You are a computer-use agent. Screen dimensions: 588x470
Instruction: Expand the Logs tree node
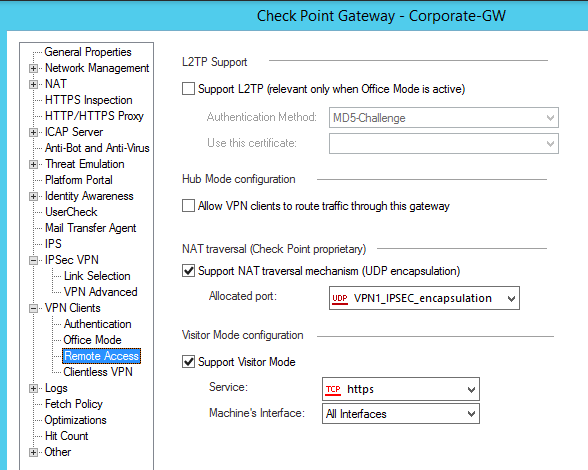(33, 388)
